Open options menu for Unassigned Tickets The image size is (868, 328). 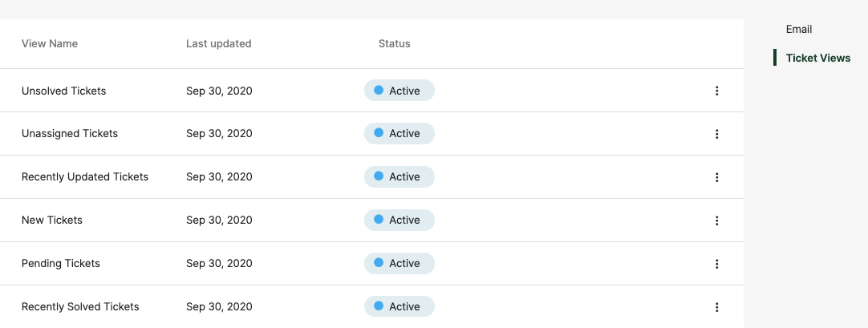717,134
